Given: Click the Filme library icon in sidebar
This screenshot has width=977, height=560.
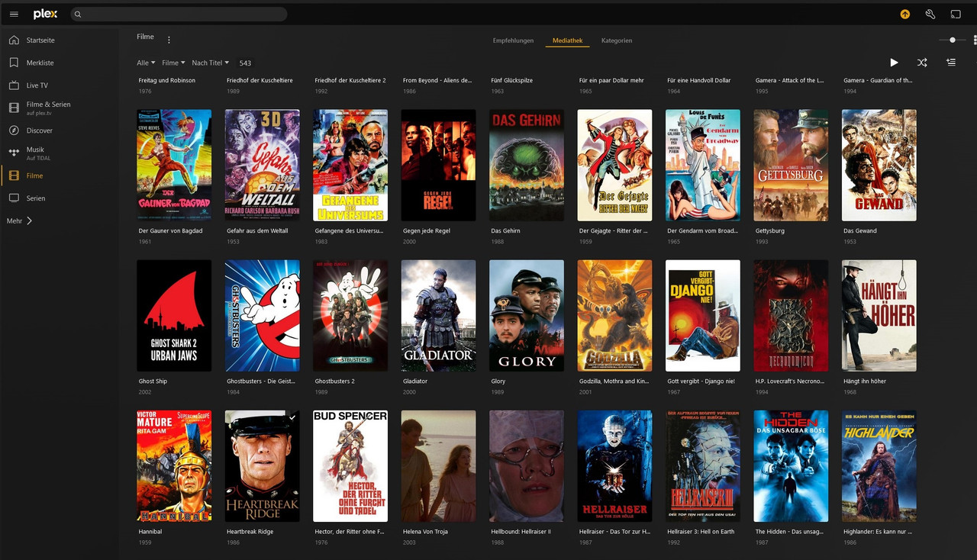Looking at the screenshot, I should click(x=14, y=175).
